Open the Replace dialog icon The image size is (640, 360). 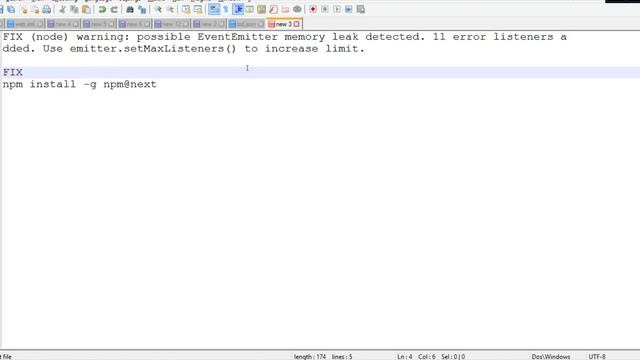click(x=142, y=9)
